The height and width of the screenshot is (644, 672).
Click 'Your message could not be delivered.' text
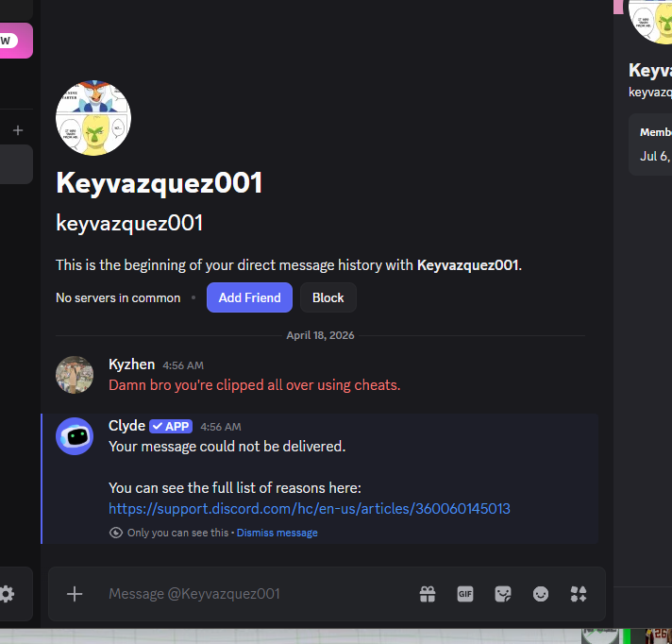(x=227, y=447)
